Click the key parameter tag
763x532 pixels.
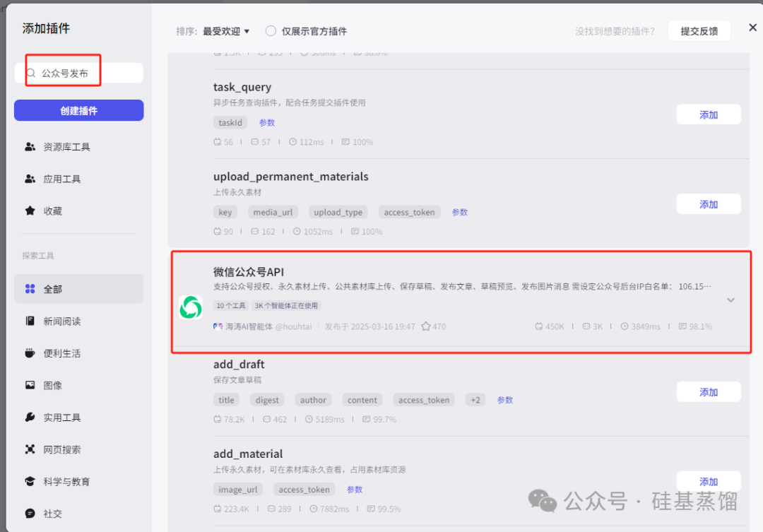pos(225,212)
